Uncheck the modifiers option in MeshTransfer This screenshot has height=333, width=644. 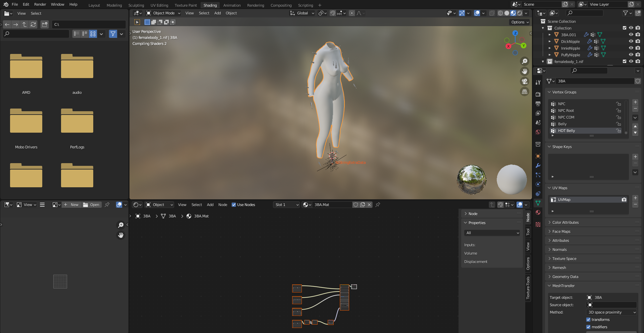[588, 327]
